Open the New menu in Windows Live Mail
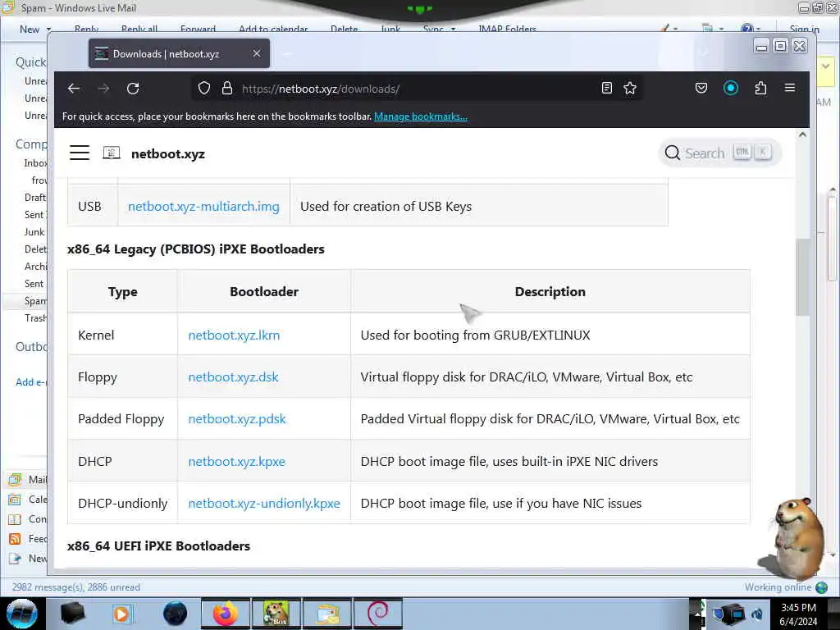Viewport: 840px width, 630px height. tap(30, 29)
